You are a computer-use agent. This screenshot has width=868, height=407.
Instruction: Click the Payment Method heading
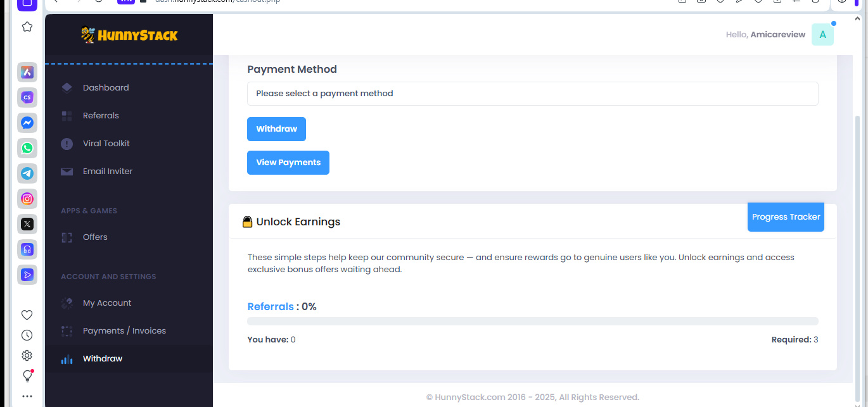tap(292, 69)
